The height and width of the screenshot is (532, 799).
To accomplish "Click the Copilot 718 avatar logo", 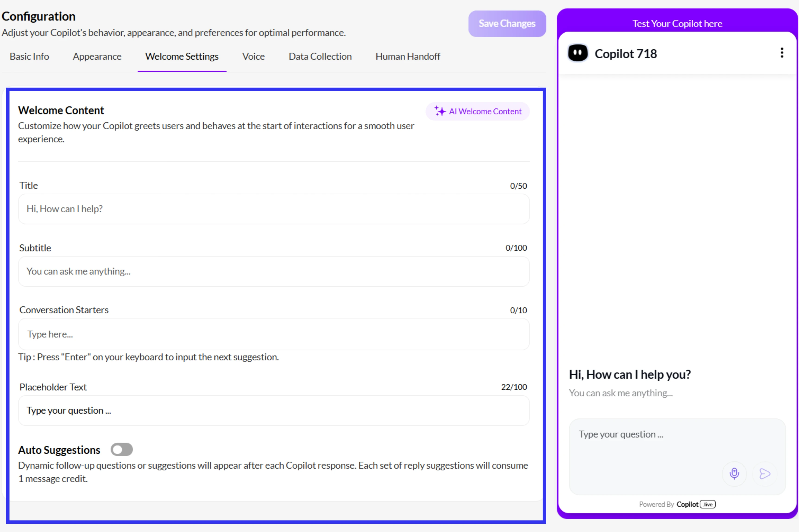I will 578,53.
